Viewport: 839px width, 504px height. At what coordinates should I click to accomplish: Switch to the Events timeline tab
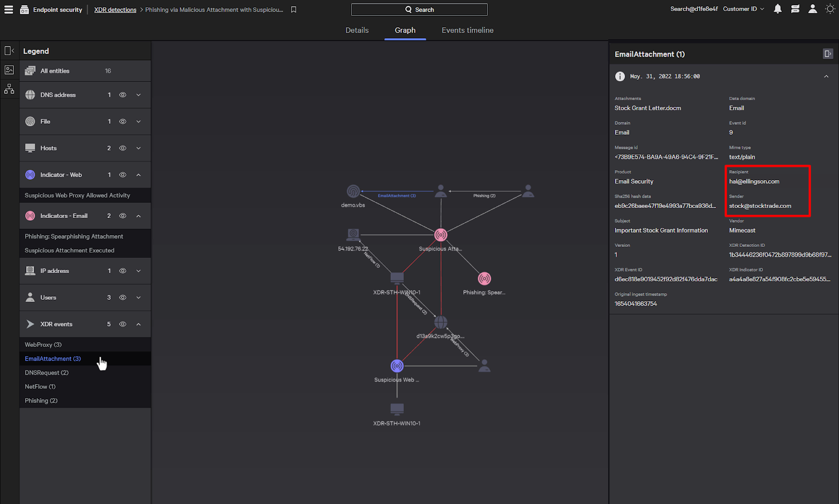tap(467, 30)
